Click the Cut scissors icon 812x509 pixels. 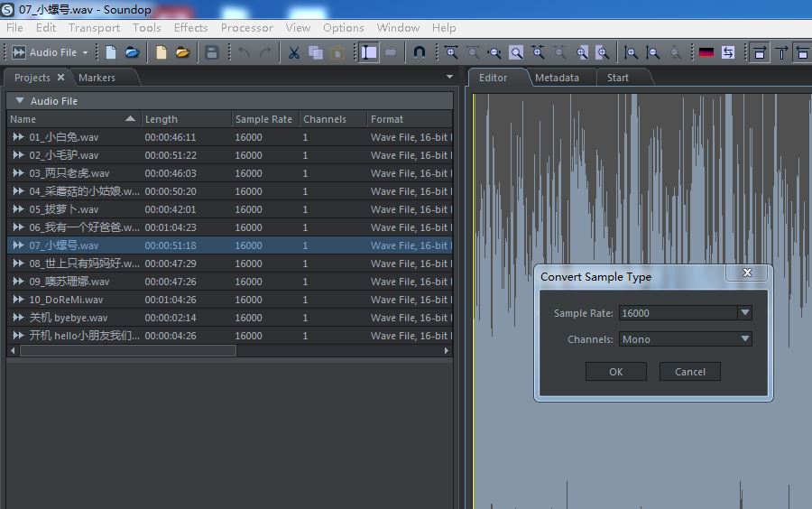(x=293, y=52)
